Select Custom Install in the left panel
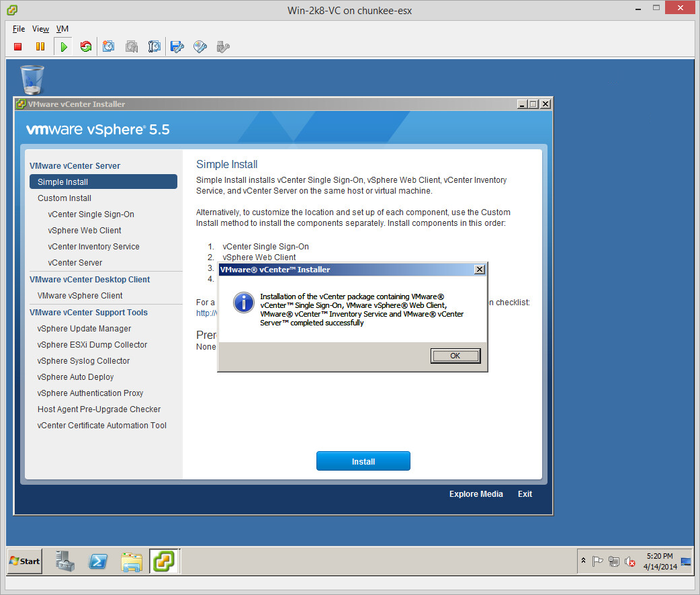Screen dimensions: 700x595 point(64,198)
